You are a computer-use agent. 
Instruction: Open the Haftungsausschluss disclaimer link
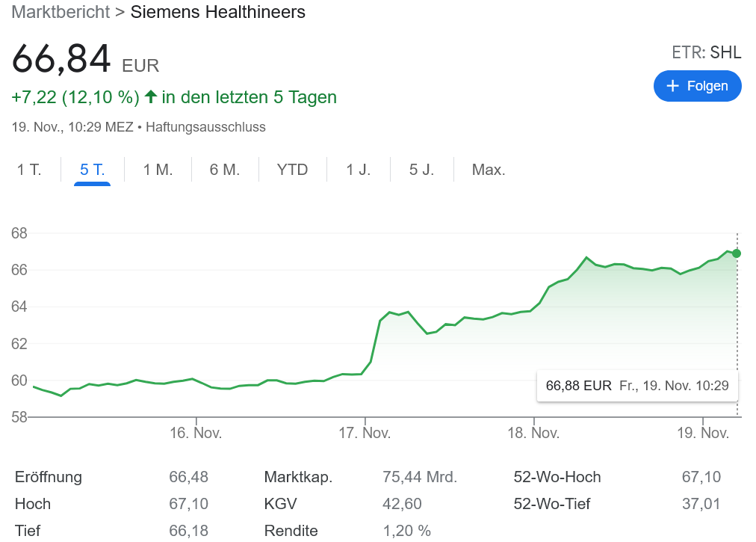205,127
